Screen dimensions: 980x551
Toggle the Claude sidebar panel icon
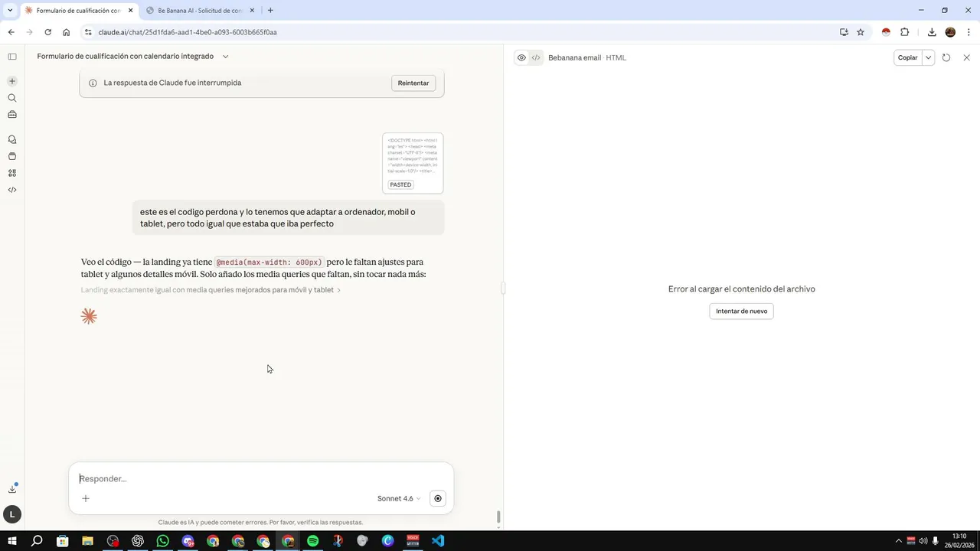(12, 57)
